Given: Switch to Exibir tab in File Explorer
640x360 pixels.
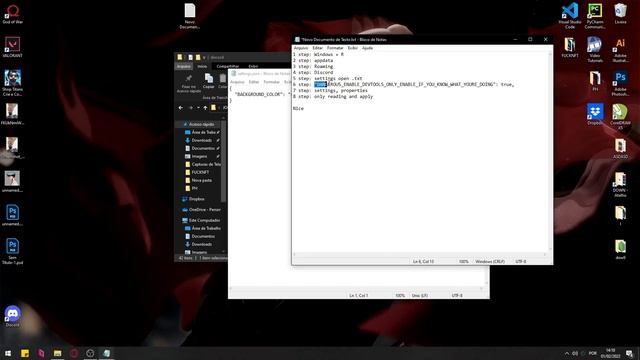Looking at the screenshot, I should (x=253, y=66).
